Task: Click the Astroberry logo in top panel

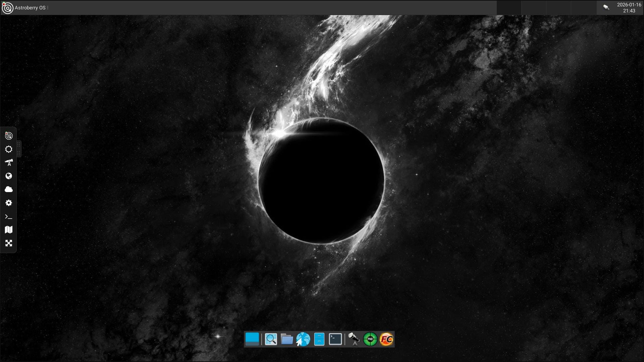Action: pyautogui.click(x=7, y=8)
